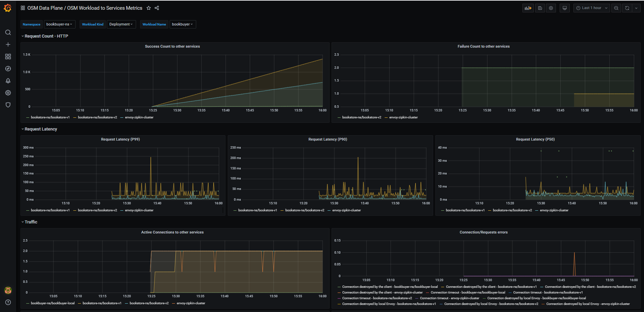The height and width of the screenshot is (312, 644).
Task: Open the alerting bell icon
Action: point(8,81)
